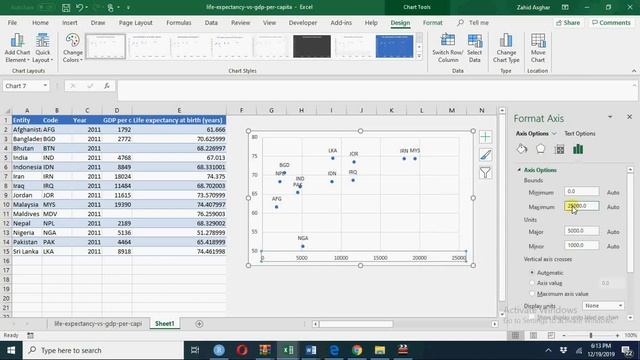The width and height of the screenshot is (640, 360).
Task: Select cell containing Malaysia
Action: click(x=27, y=204)
